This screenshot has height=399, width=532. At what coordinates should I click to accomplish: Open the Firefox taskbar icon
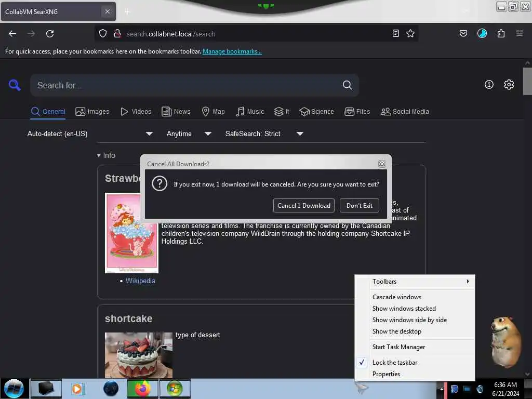click(x=142, y=389)
